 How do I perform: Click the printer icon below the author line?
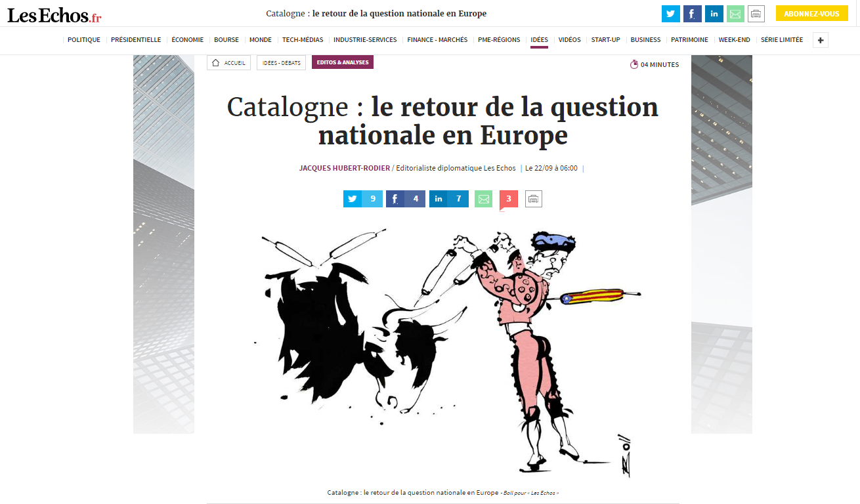click(x=534, y=199)
